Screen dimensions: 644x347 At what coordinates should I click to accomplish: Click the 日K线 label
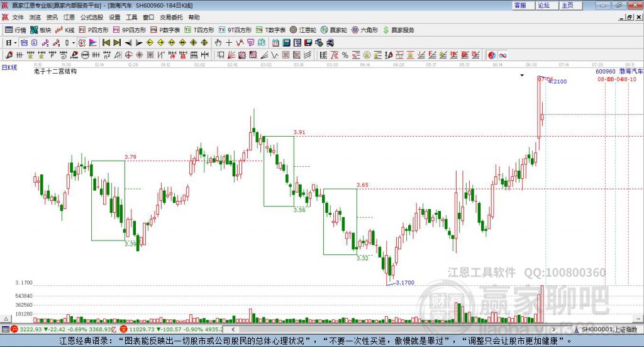(x=9, y=67)
